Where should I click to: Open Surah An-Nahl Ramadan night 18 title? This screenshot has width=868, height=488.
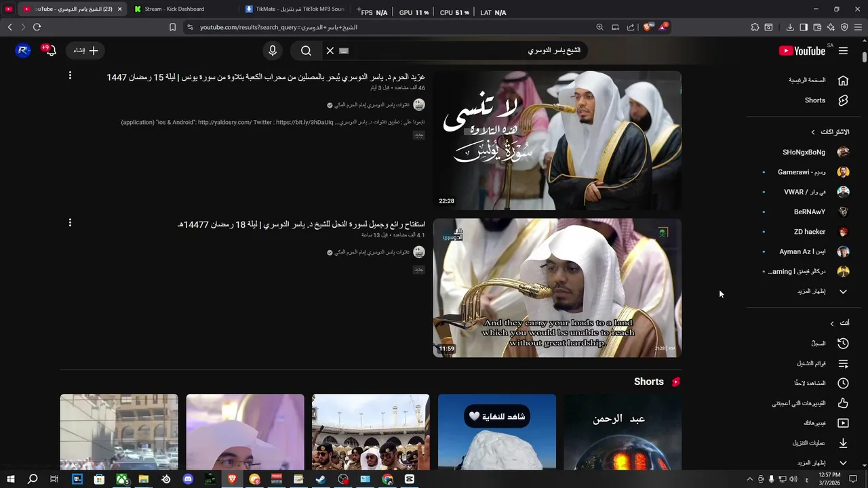click(301, 224)
